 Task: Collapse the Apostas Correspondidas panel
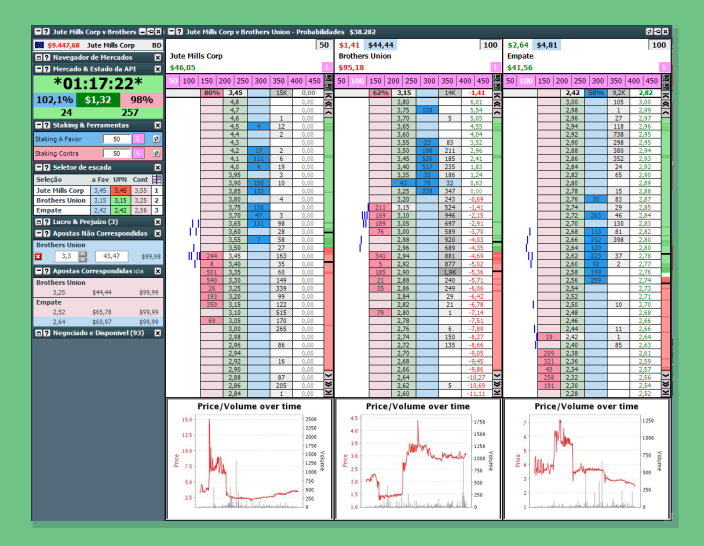click(x=39, y=271)
